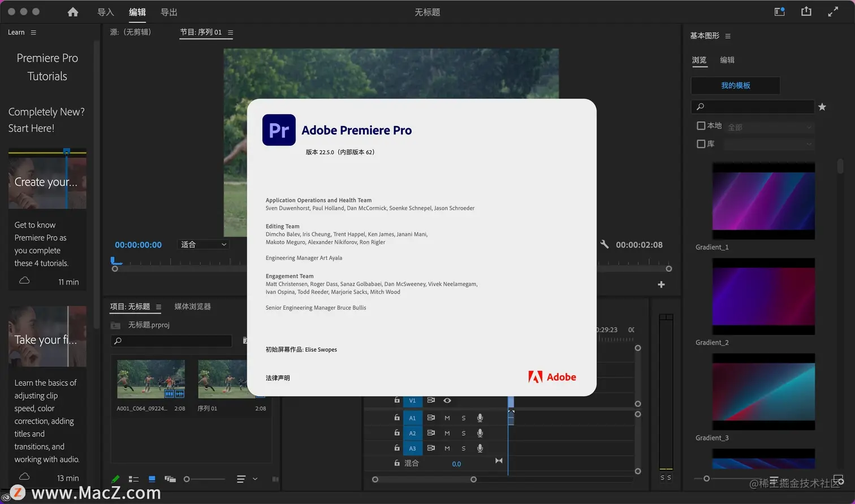
Task: Open the 媒体浏览器 tab
Action: [x=193, y=307]
